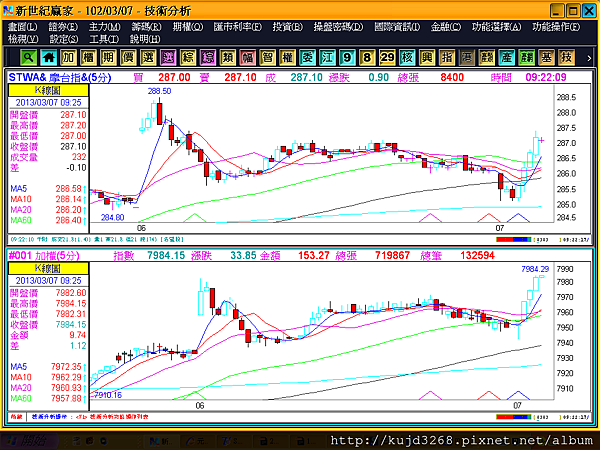Select the 權 toolbar icon
The width and height of the screenshot is (600, 450).
[x=287, y=58]
